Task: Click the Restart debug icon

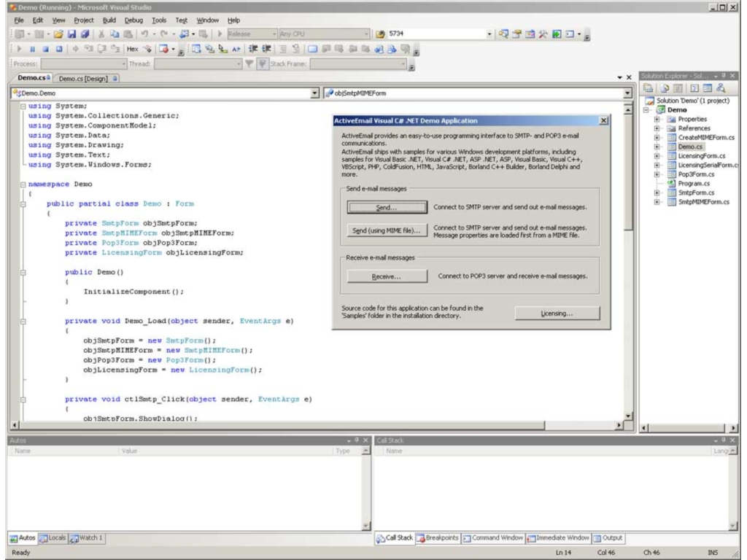Action: (x=58, y=49)
